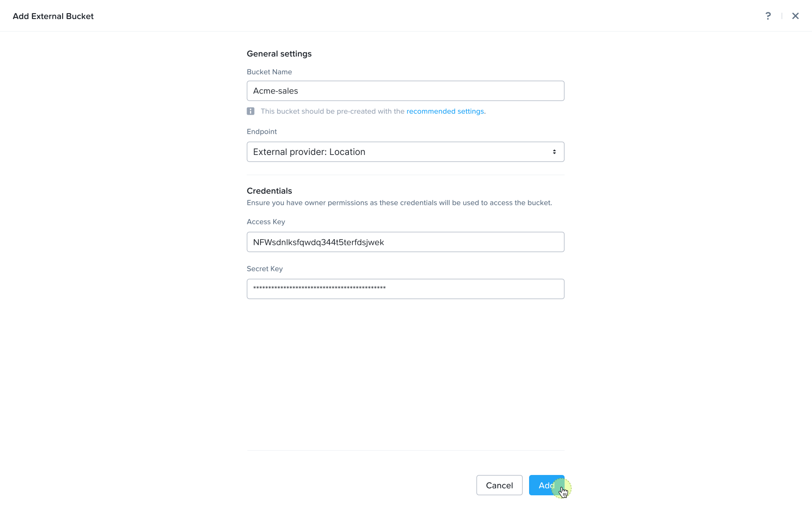Image resolution: width=812 pixels, height=508 pixels.
Task: Close the Add External Bucket dialog
Action: (x=796, y=16)
